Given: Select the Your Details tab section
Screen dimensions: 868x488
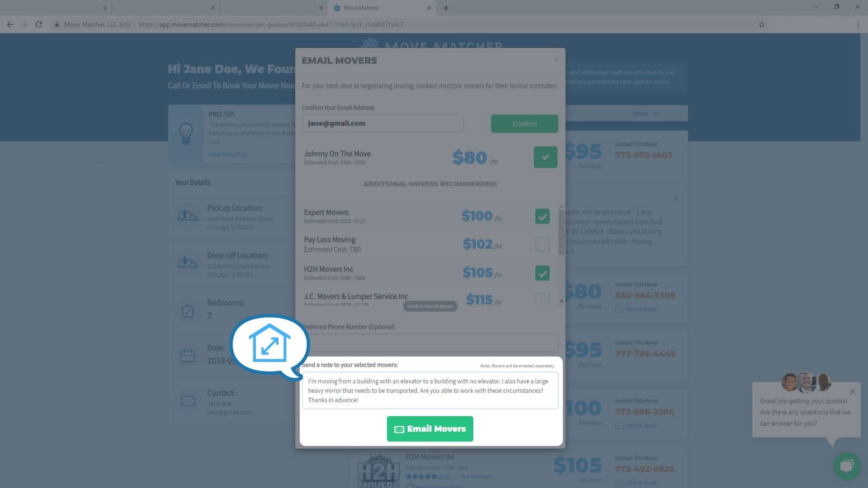Looking at the screenshot, I should tap(192, 183).
